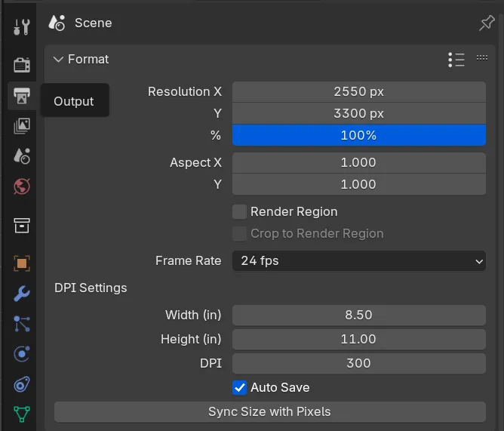Click the Aspect X 1.000 field

[358, 163]
